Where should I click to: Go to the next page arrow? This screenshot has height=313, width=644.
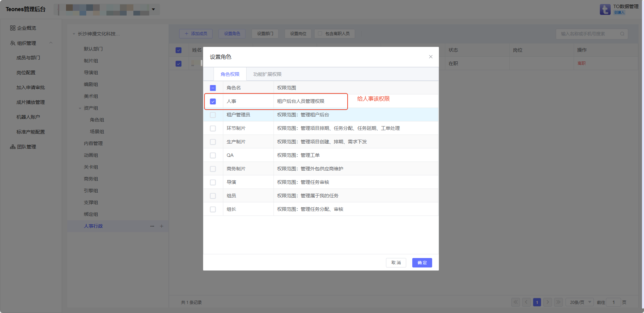[548, 302]
